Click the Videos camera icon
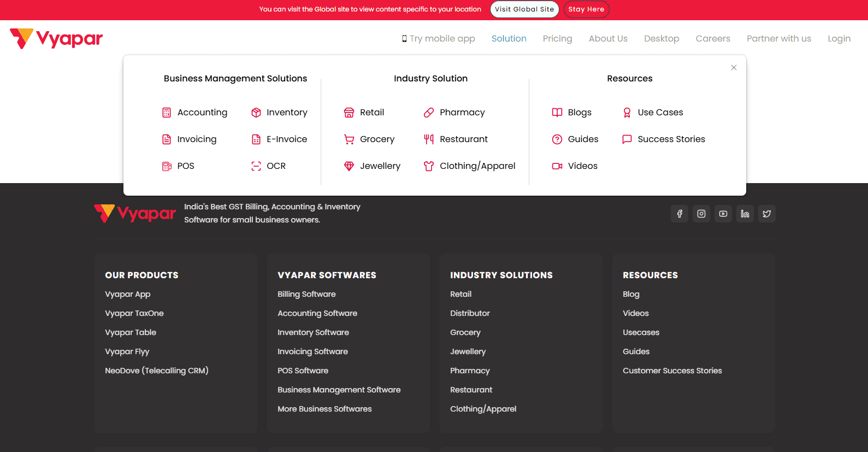The width and height of the screenshot is (868, 452). (557, 166)
